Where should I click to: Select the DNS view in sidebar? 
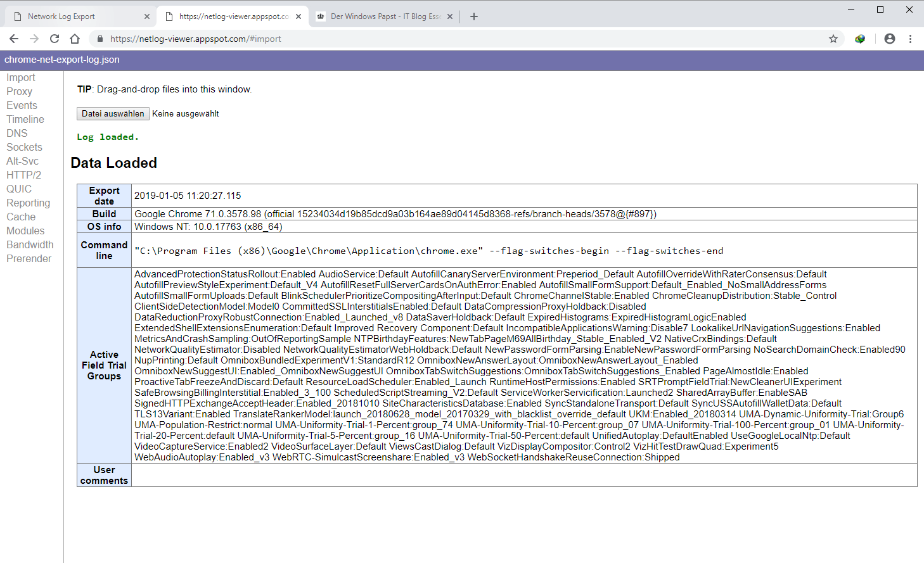pyautogui.click(x=17, y=133)
